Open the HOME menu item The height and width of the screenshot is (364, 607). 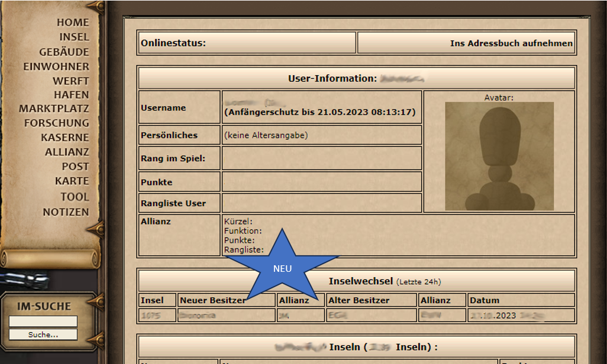pyautogui.click(x=73, y=22)
